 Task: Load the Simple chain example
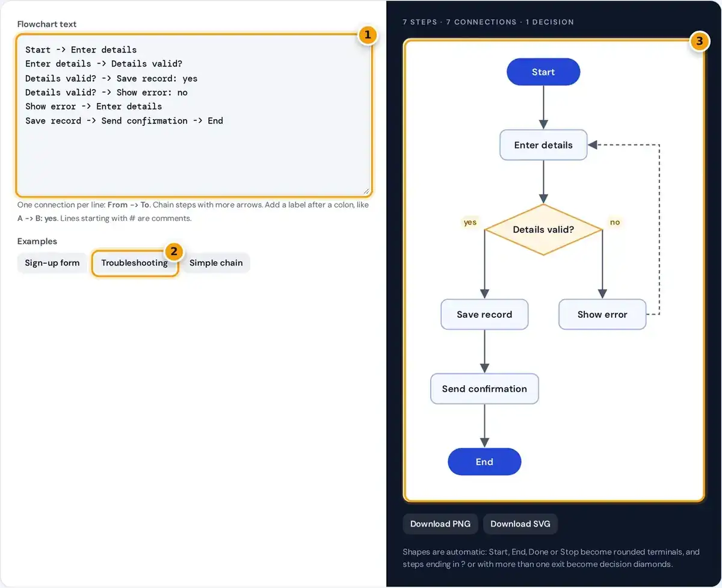(x=216, y=263)
